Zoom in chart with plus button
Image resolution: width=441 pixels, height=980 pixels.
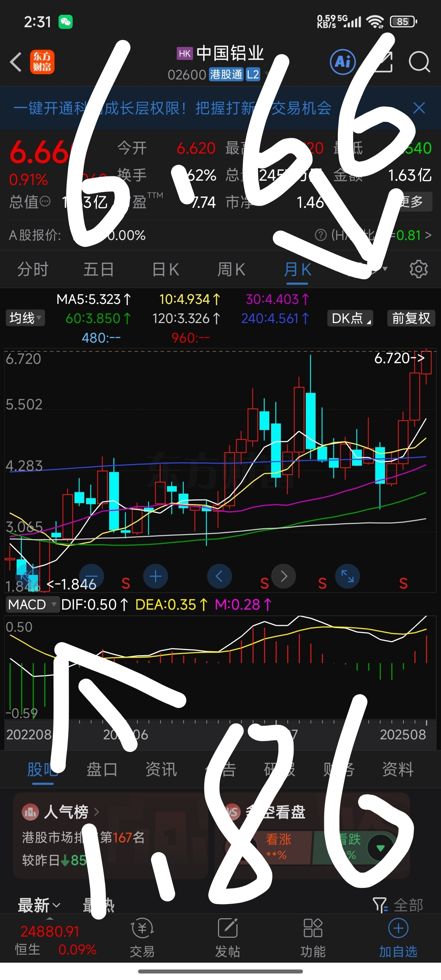pos(155,576)
